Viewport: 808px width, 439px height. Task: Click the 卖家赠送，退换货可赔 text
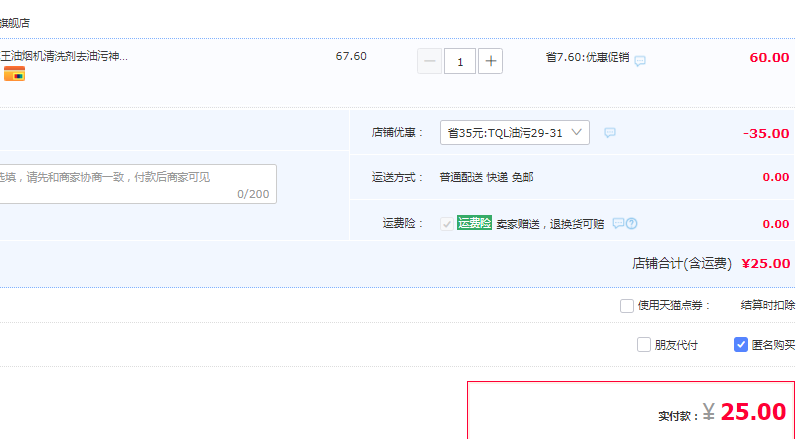point(550,224)
